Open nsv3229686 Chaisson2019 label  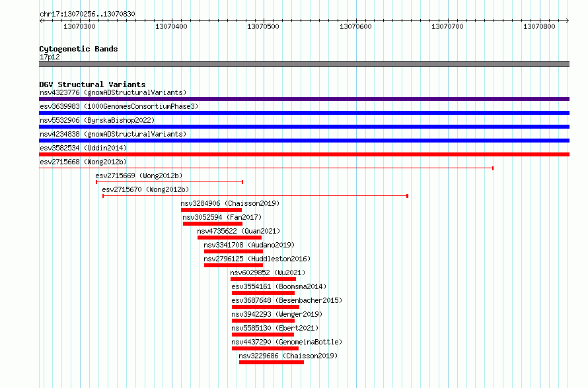(x=288, y=356)
